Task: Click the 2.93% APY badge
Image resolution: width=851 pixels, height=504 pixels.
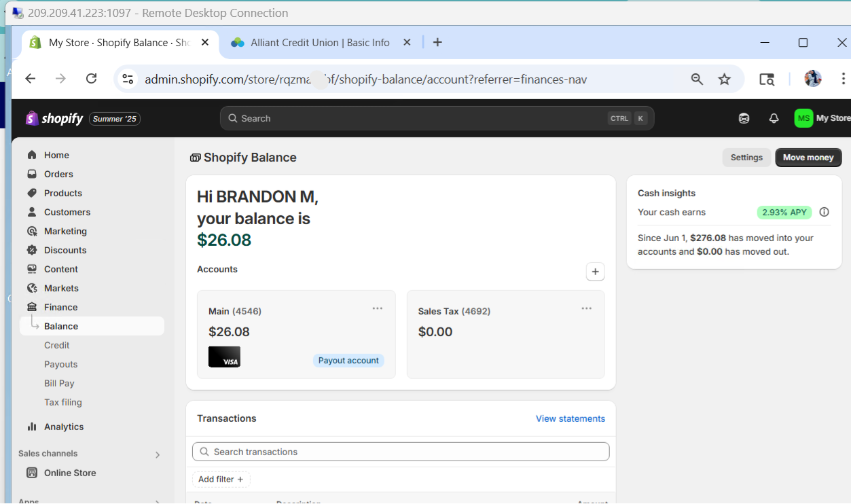Action: coord(784,212)
